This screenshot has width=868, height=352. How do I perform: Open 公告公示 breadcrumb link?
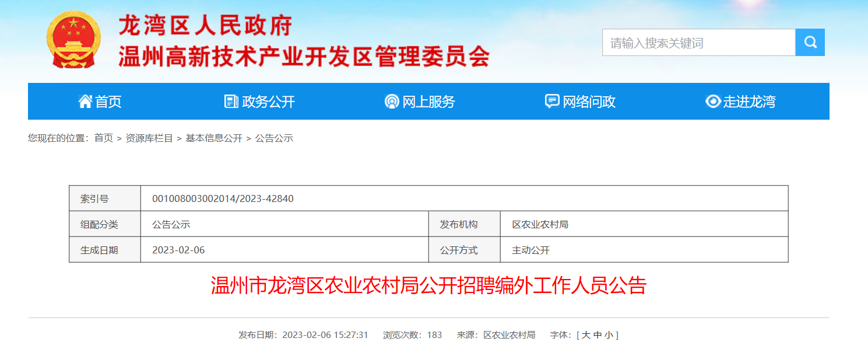[x=275, y=138]
